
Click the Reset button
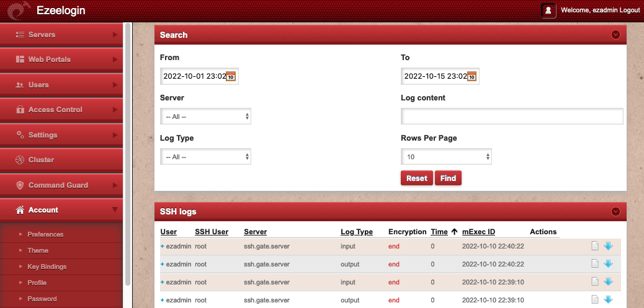416,178
